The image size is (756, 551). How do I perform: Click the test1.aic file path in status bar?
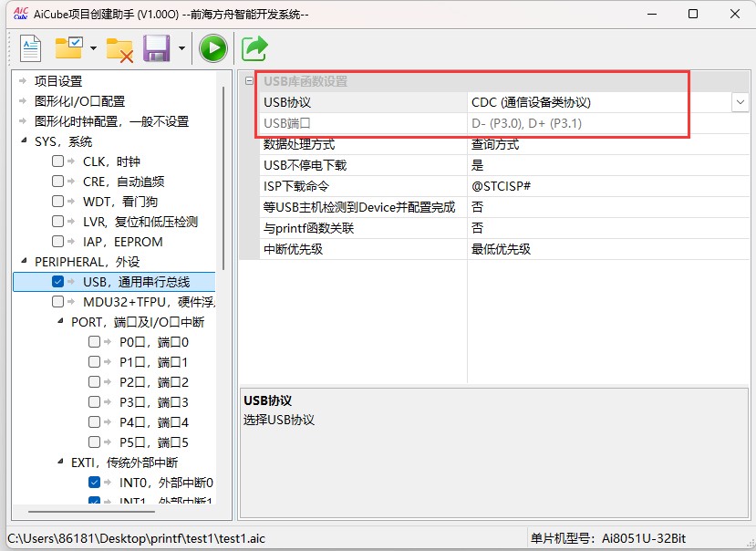[137, 538]
